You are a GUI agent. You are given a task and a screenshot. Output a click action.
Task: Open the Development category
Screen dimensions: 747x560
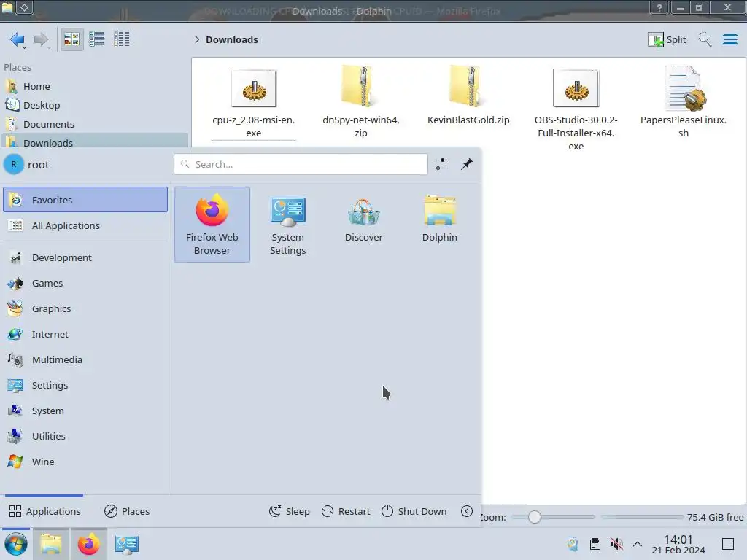[x=85, y=257]
